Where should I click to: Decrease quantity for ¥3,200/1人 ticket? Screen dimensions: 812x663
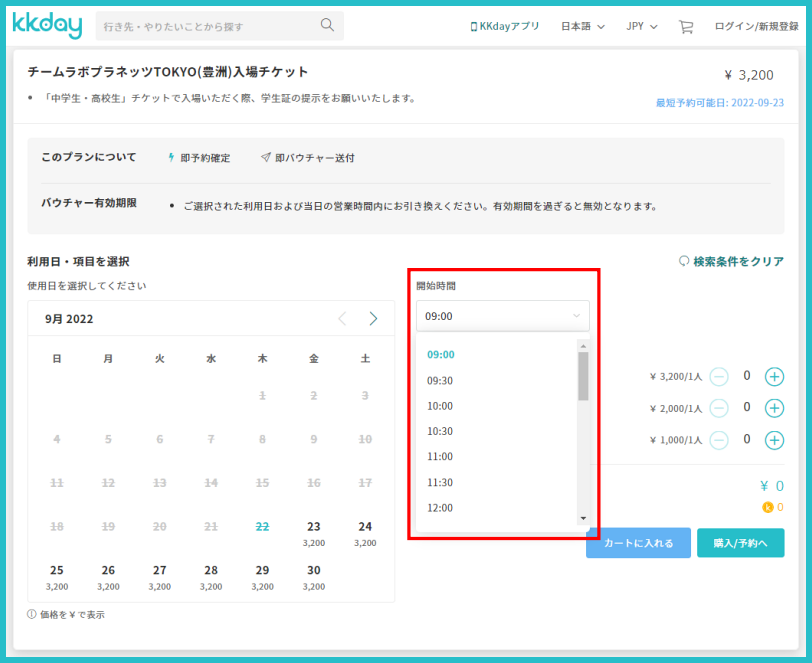point(719,377)
